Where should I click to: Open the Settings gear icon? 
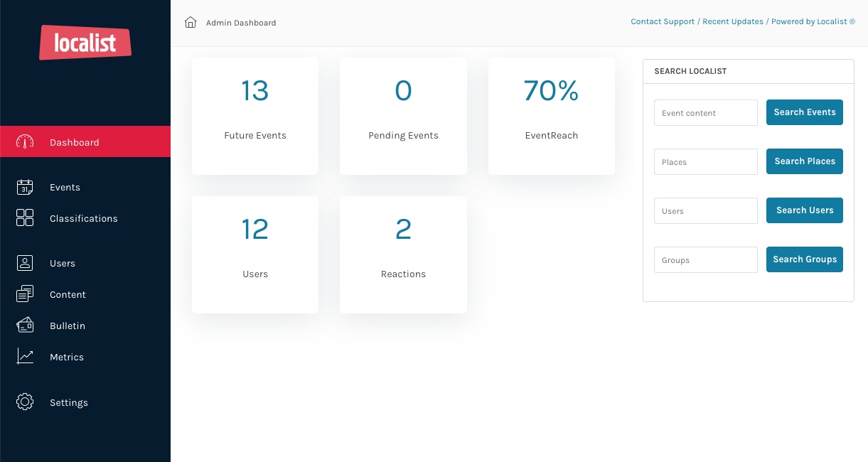click(x=25, y=402)
